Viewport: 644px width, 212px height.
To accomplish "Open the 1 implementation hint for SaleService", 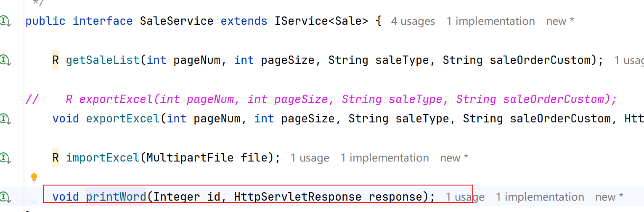I will pos(490,21).
